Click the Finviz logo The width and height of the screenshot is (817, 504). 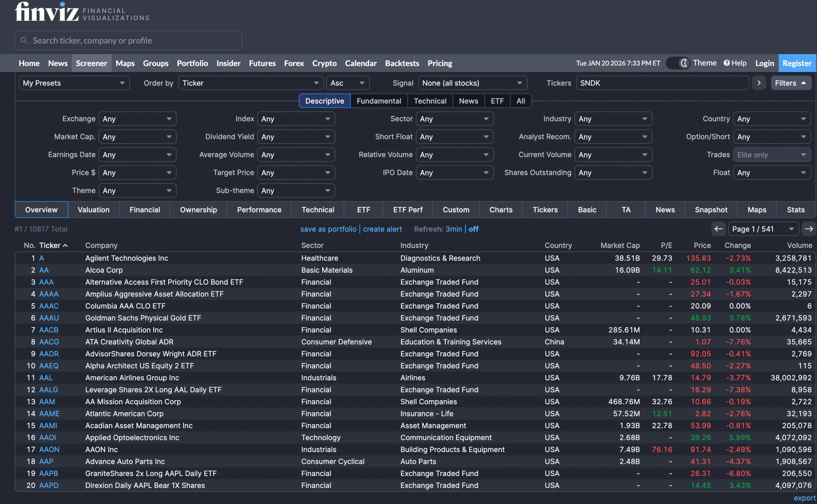[47, 12]
